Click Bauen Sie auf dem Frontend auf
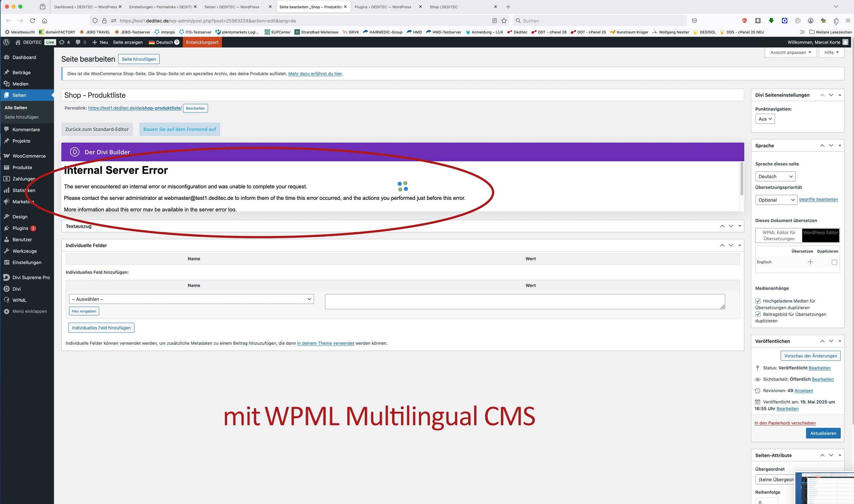854x504 pixels. 180,130
